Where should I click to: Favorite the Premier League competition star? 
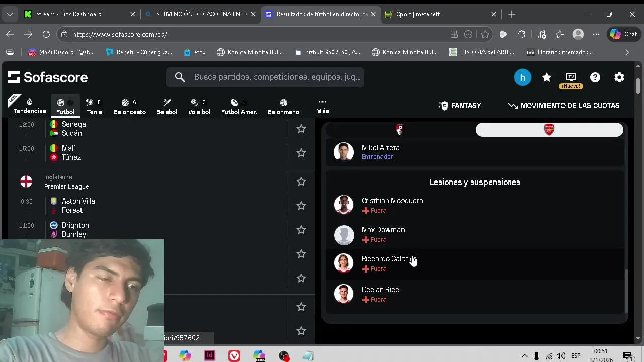click(301, 182)
